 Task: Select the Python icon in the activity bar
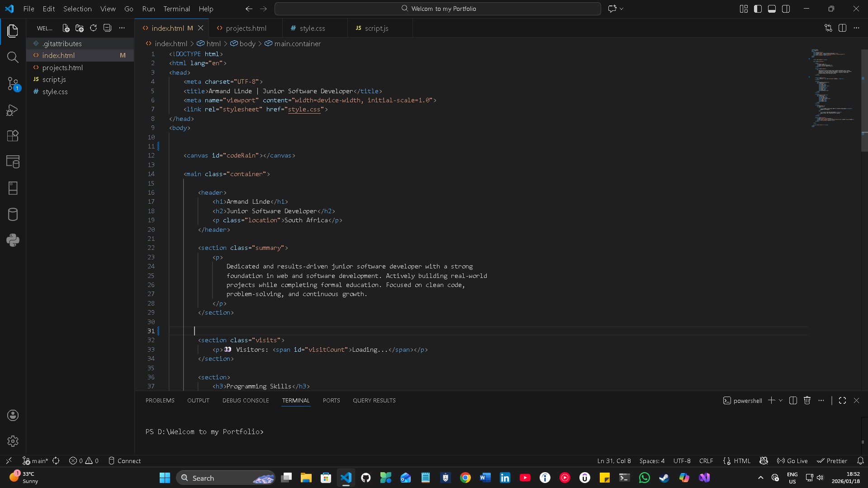pyautogui.click(x=13, y=240)
